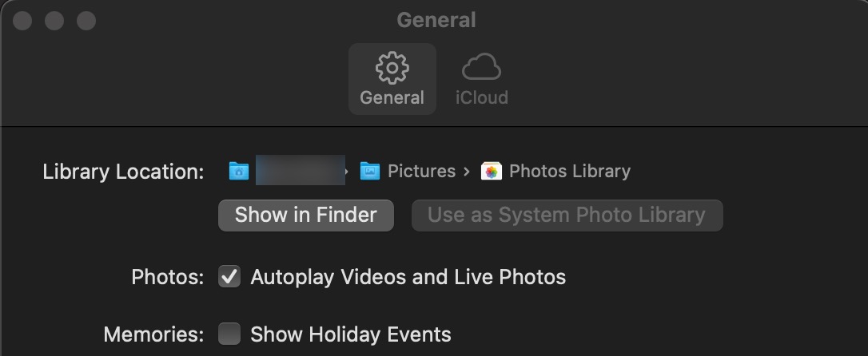This screenshot has height=356, width=868.
Task: Click Show in Finder button
Action: tap(306, 215)
